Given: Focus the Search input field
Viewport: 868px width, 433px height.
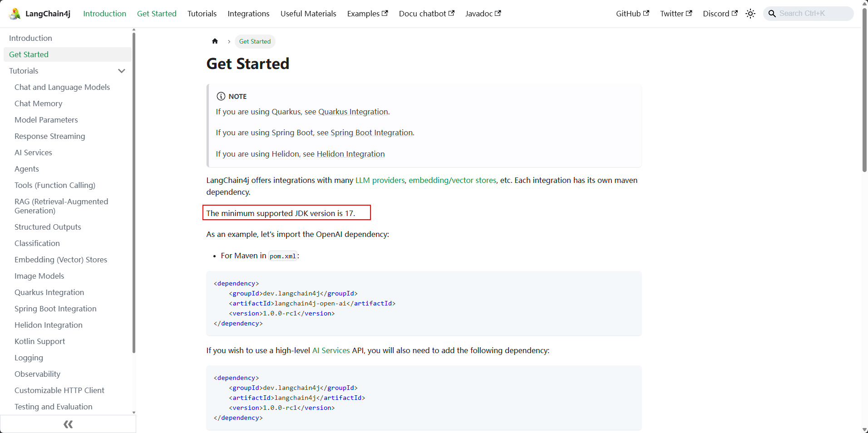Looking at the screenshot, I should [809, 14].
